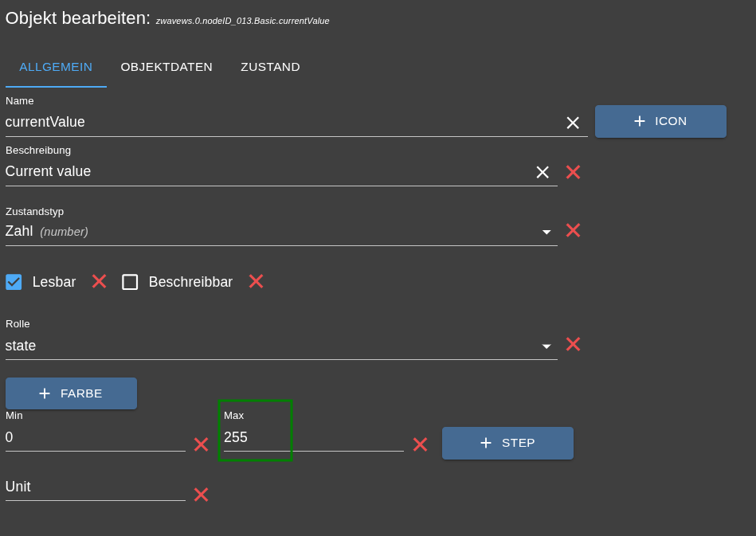Delete the Beschreibbar attribute red X

pos(256,281)
